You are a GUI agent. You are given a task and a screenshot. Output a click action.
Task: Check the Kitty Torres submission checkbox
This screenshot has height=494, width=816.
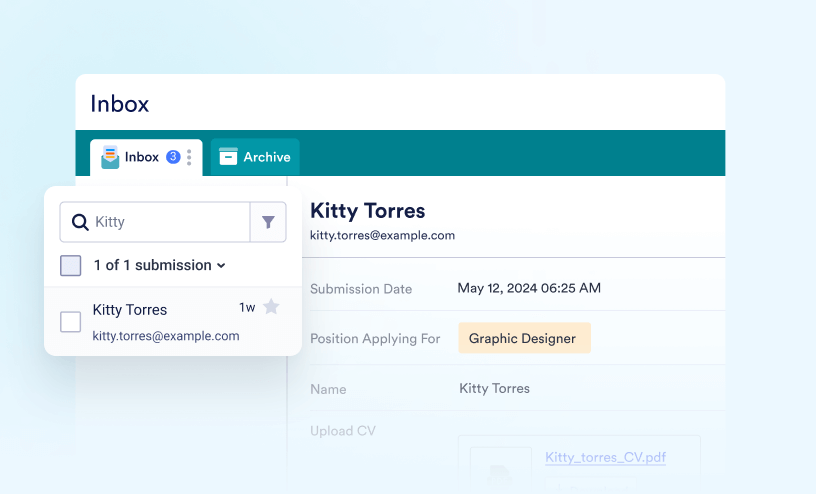pos(71,322)
